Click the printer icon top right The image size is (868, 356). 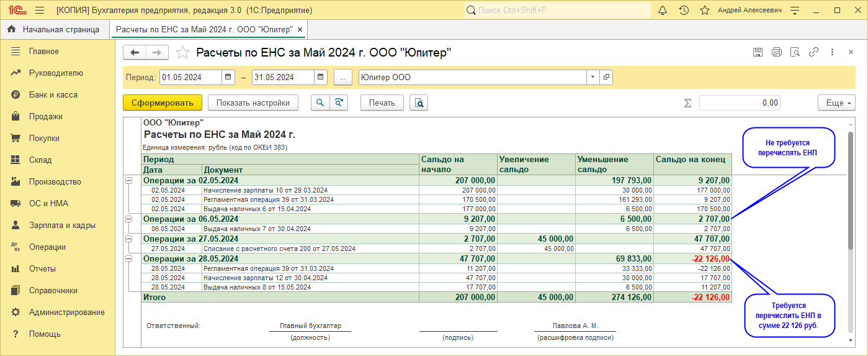[x=776, y=53]
